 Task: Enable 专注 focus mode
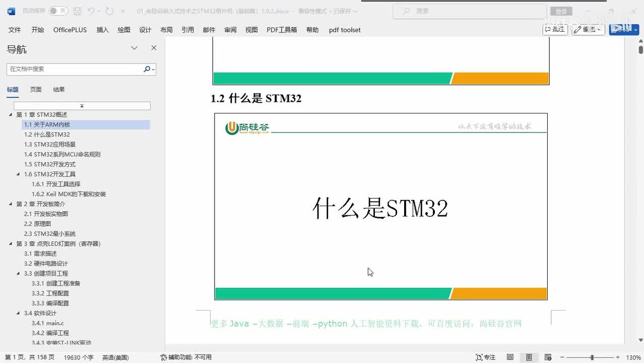[x=485, y=357]
